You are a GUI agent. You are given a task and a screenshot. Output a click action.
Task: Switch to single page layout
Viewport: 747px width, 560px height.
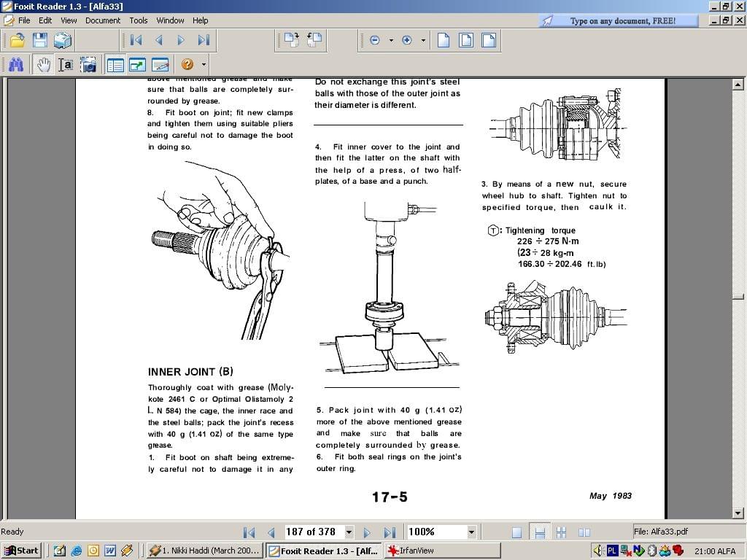click(x=516, y=532)
